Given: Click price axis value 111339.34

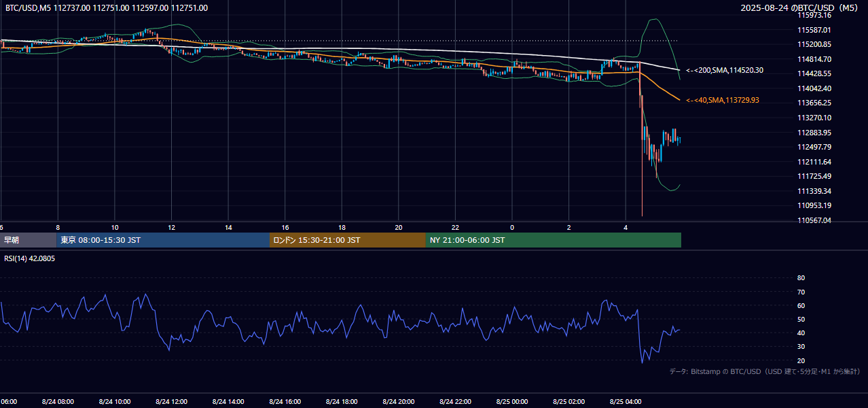Looking at the screenshot, I should pyautogui.click(x=814, y=191).
